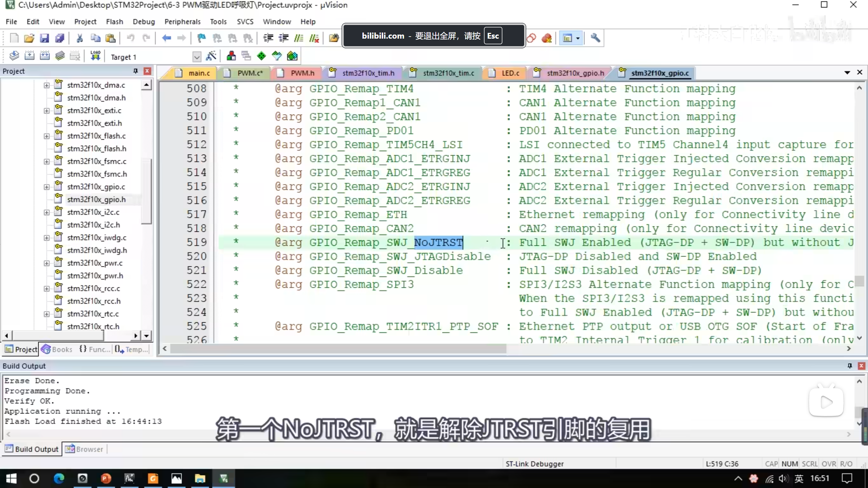Click the Cut scissors icon
The image size is (868, 488).
click(x=80, y=38)
